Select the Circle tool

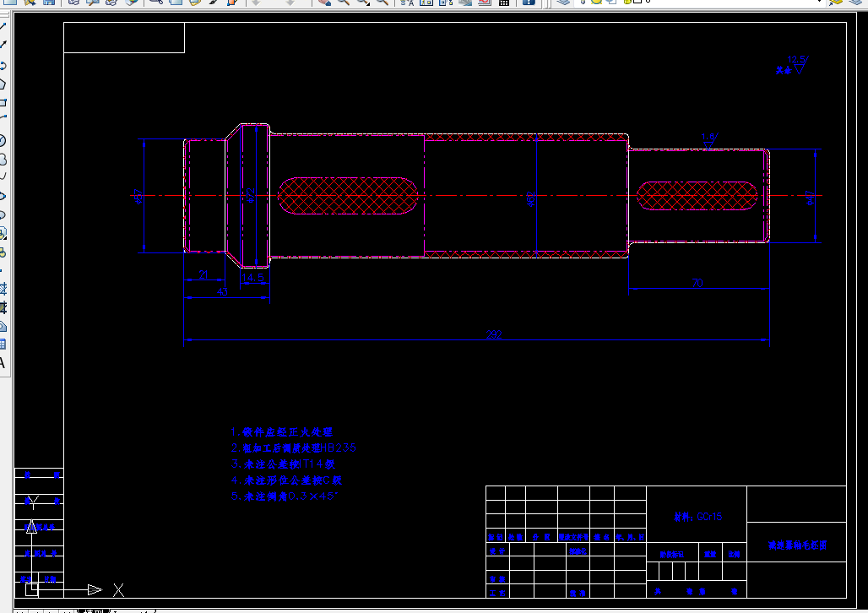pos(3,141)
